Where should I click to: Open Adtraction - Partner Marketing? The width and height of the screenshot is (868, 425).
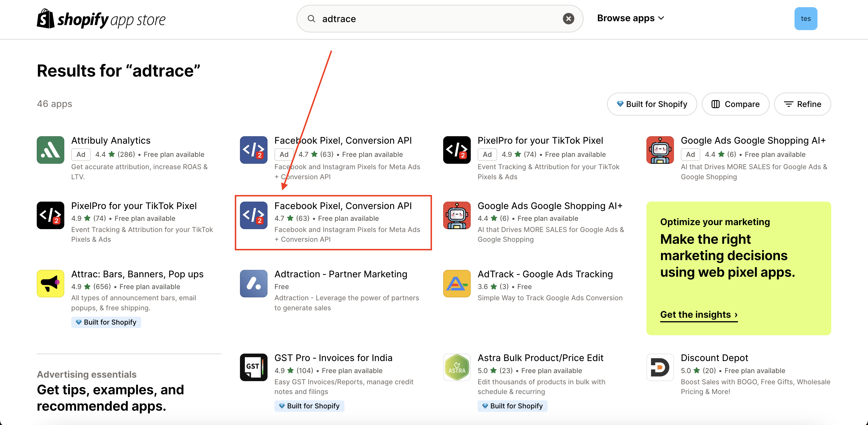click(x=341, y=274)
